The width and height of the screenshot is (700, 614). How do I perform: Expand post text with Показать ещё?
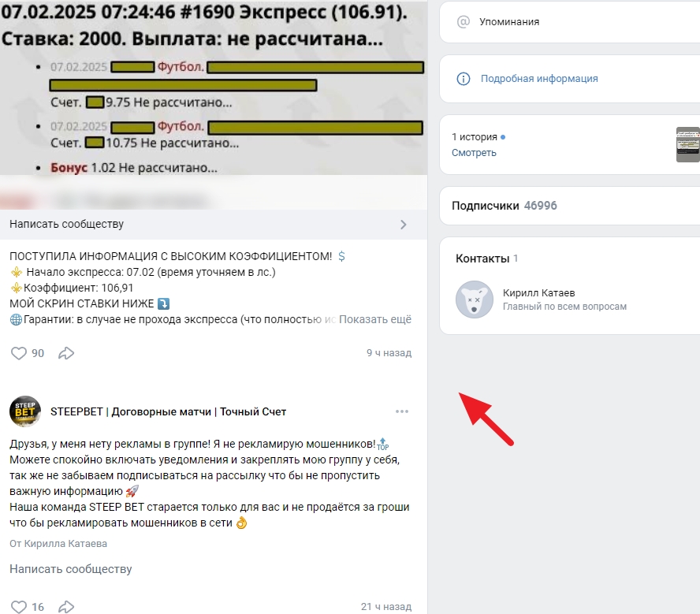point(375,319)
